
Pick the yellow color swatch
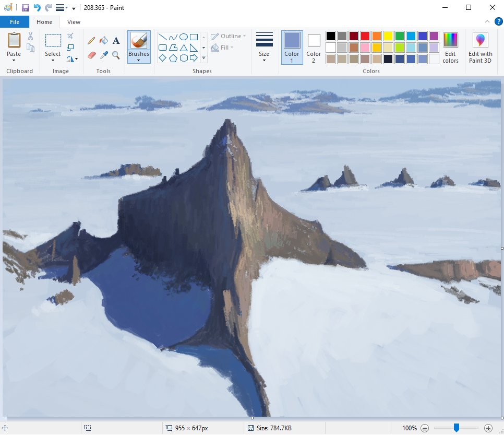[x=388, y=36]
